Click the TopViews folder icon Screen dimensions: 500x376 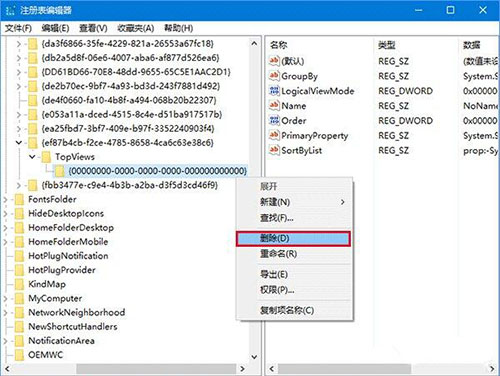click(x=46, y=157)
